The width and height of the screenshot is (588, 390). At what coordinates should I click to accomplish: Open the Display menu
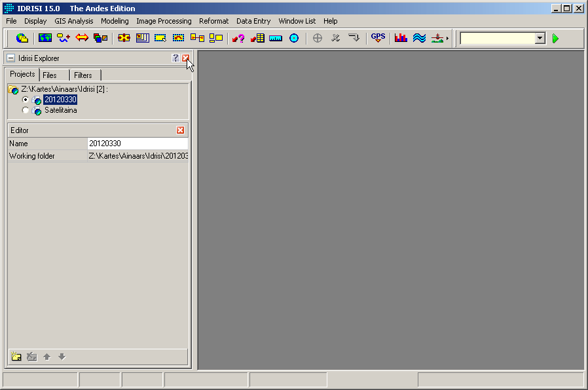(x=35, y=21)
